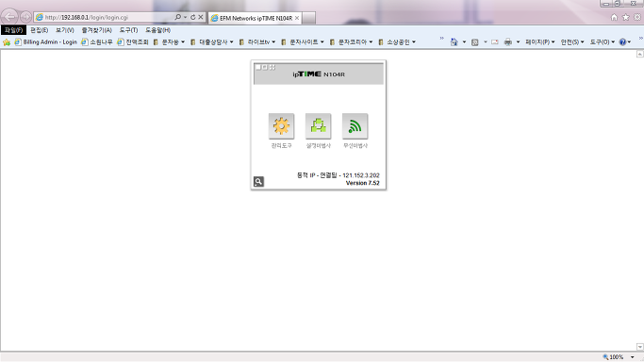Open the 잔액조회 favorite link
This screenshot has height=362, width=644.
pyautogui.click(x=133, y=41)
